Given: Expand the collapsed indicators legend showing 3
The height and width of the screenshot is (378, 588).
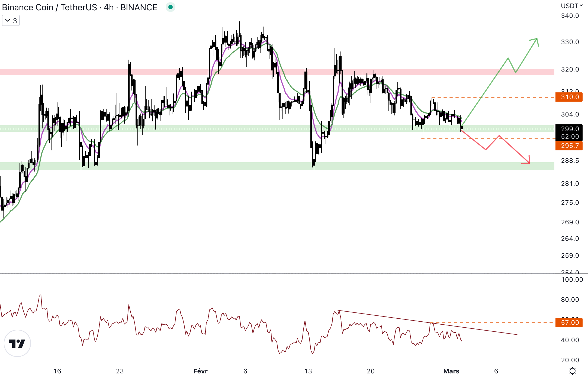Looking at the screenshot, I should (11, 21).
